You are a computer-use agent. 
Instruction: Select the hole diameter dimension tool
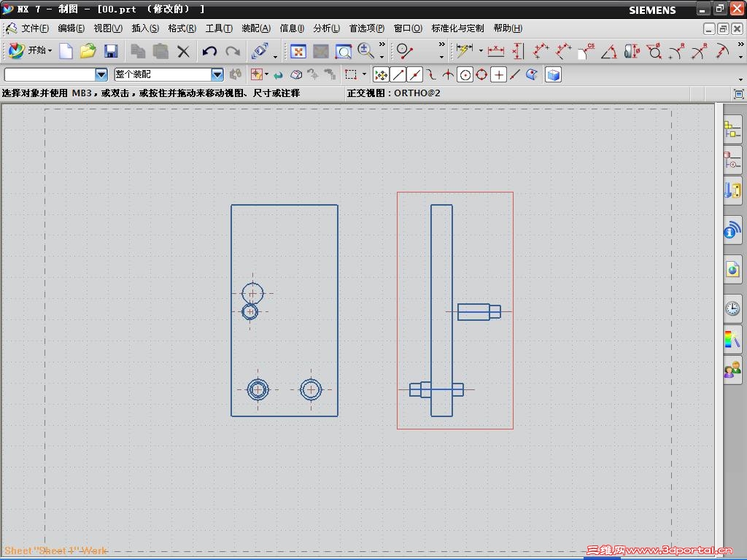[654, 51]
